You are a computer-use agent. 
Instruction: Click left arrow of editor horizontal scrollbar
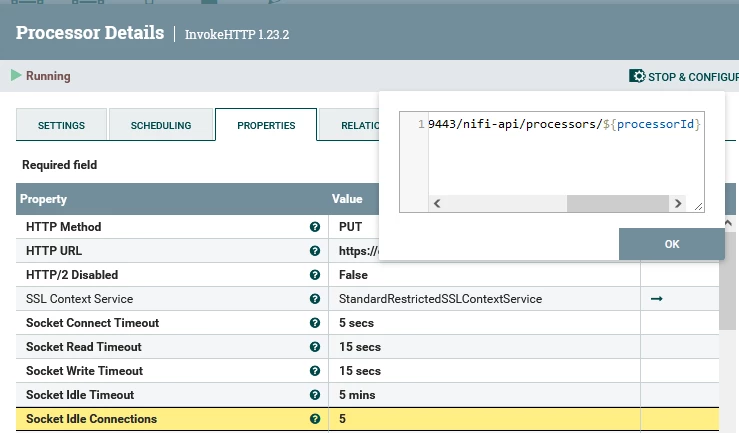pyautogui.click(x=437, y=204)
